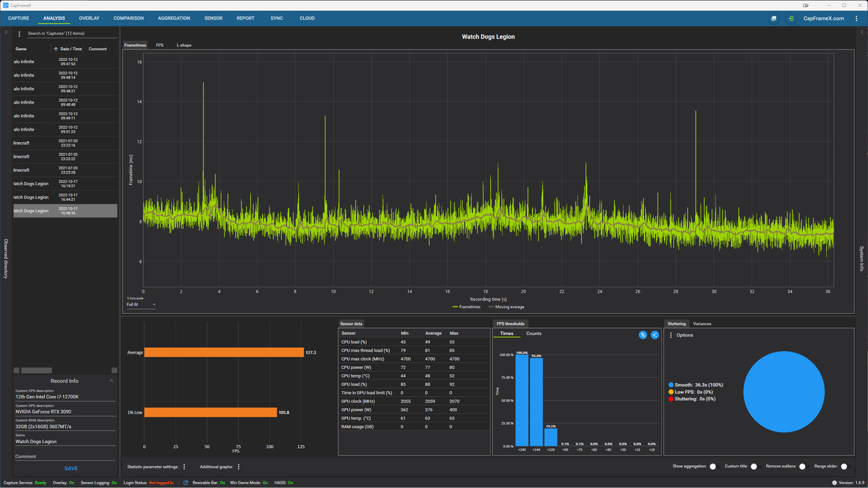Select the Stuttering tab
The image size is (868, 488).
676,323
